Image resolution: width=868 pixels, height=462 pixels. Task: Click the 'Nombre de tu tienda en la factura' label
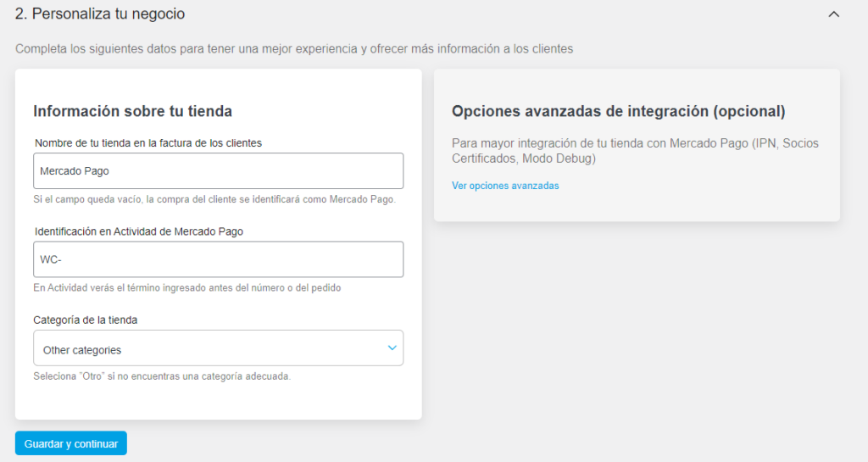147,142
